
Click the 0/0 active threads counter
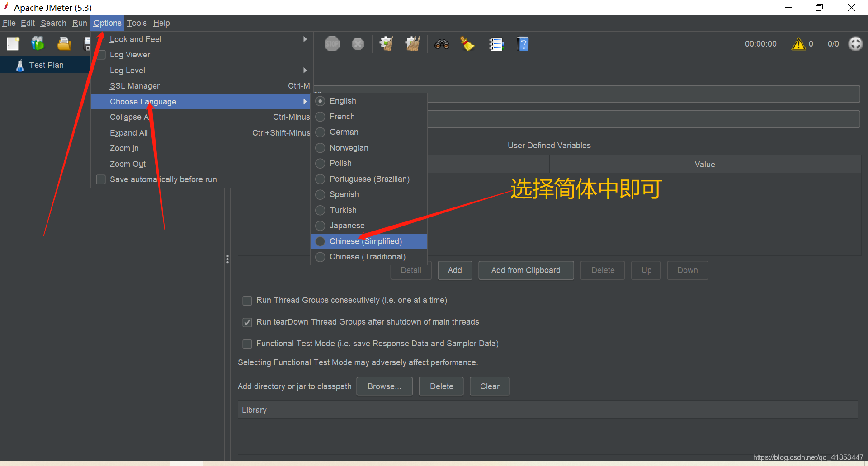(x=833, y=44)
